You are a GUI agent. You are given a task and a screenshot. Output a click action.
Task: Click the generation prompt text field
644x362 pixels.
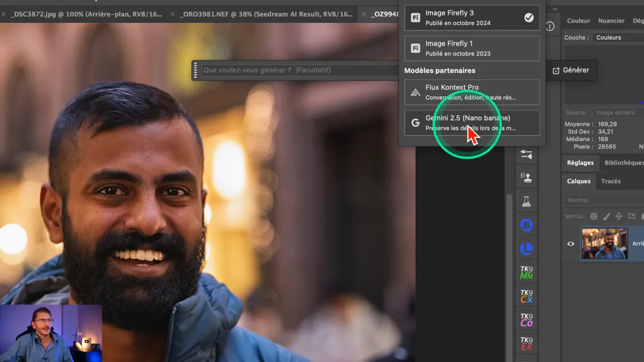click(x=297, y=70)
